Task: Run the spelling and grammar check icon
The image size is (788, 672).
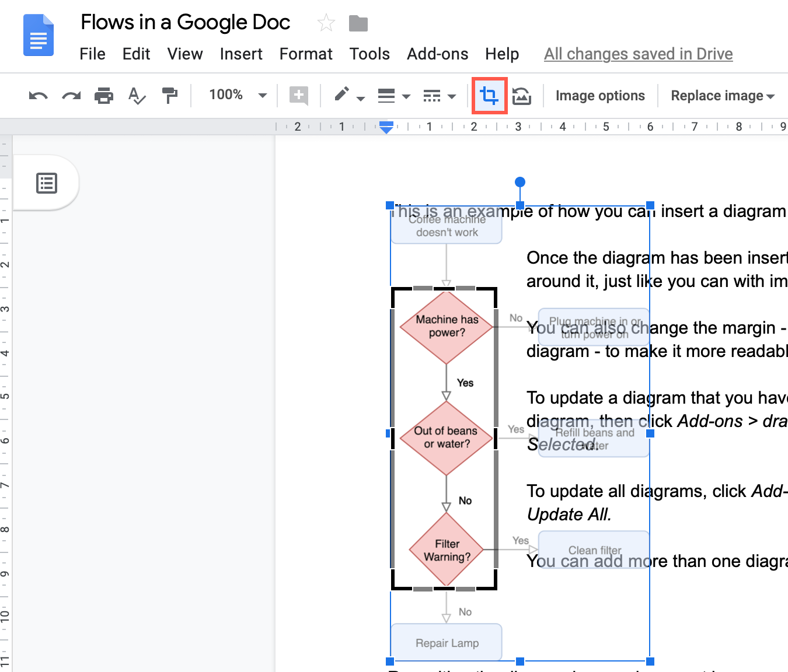Action: [x=137, y=95]
